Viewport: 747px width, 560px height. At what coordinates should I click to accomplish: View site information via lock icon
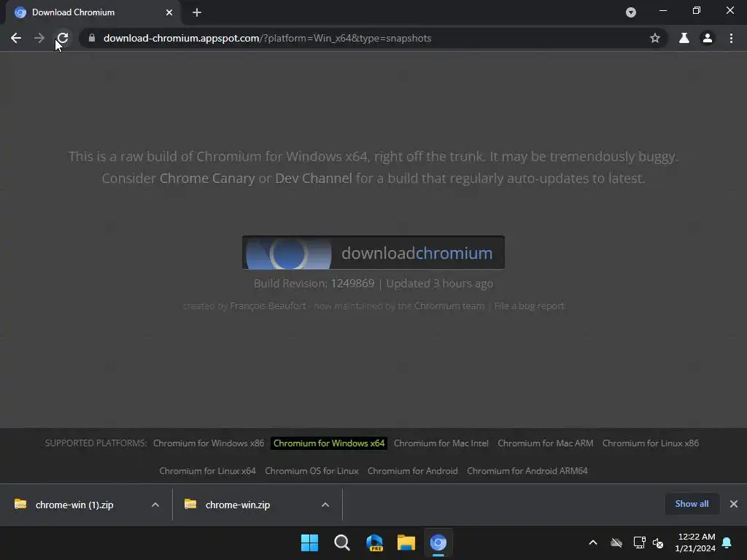tap(92, 38)
